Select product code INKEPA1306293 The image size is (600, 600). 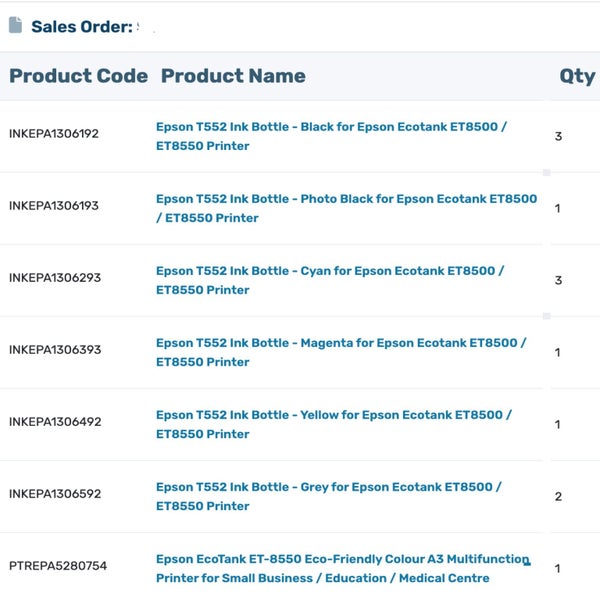point(54,278)
